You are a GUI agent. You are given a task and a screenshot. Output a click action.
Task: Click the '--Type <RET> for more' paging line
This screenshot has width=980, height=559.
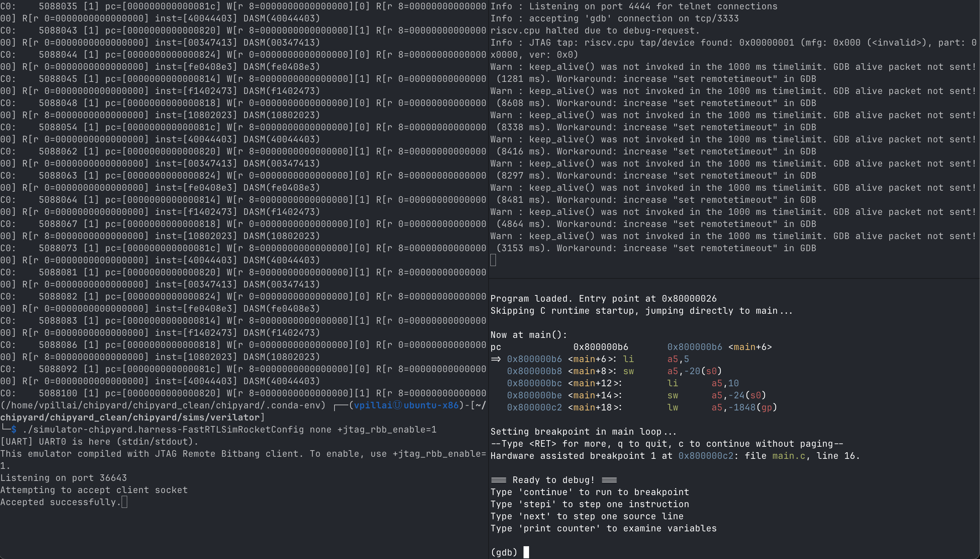[x=667, y=444]
